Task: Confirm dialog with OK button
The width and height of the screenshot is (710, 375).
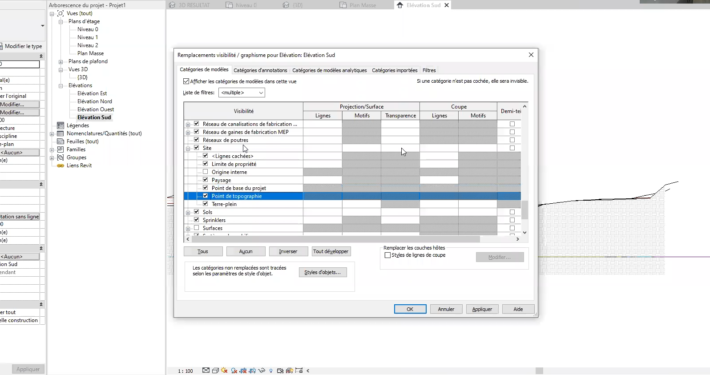Action: click(x=410, y=309)
